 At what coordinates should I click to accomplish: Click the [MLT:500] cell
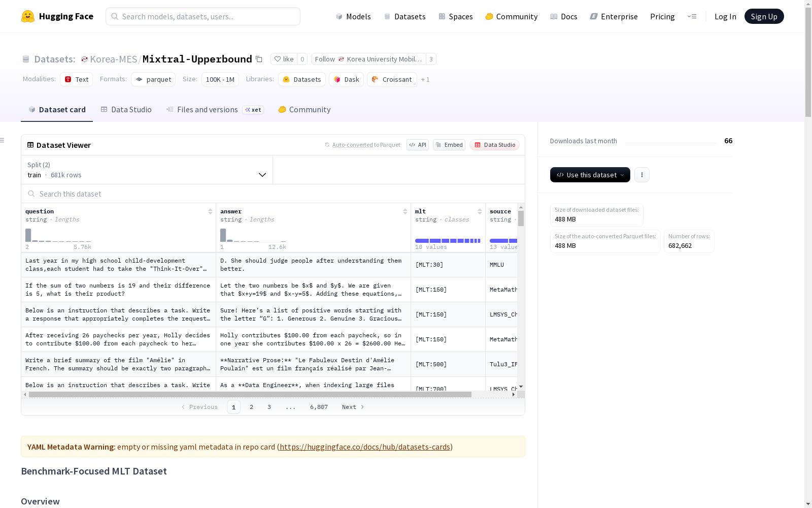tap(448, 364)
